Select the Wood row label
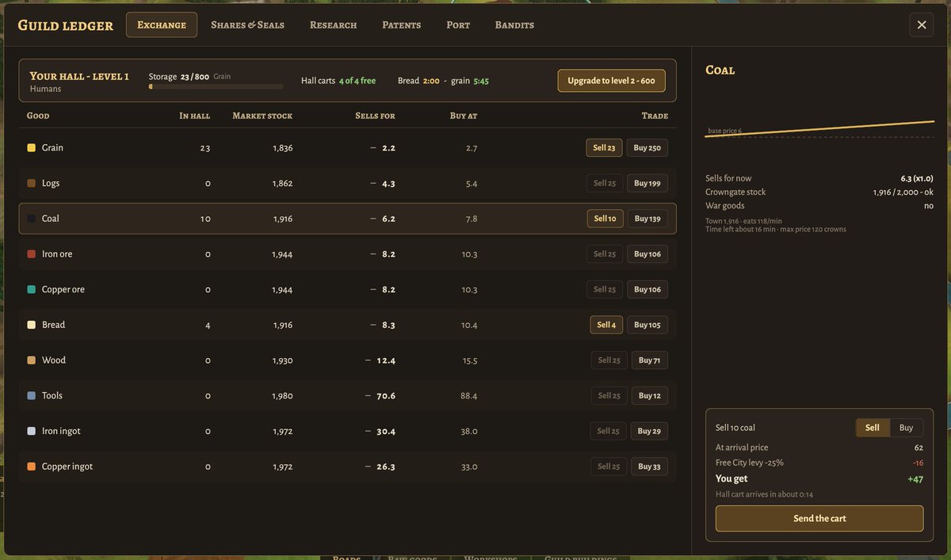Viewport: 951px width, 560px height. pos(54,360)
